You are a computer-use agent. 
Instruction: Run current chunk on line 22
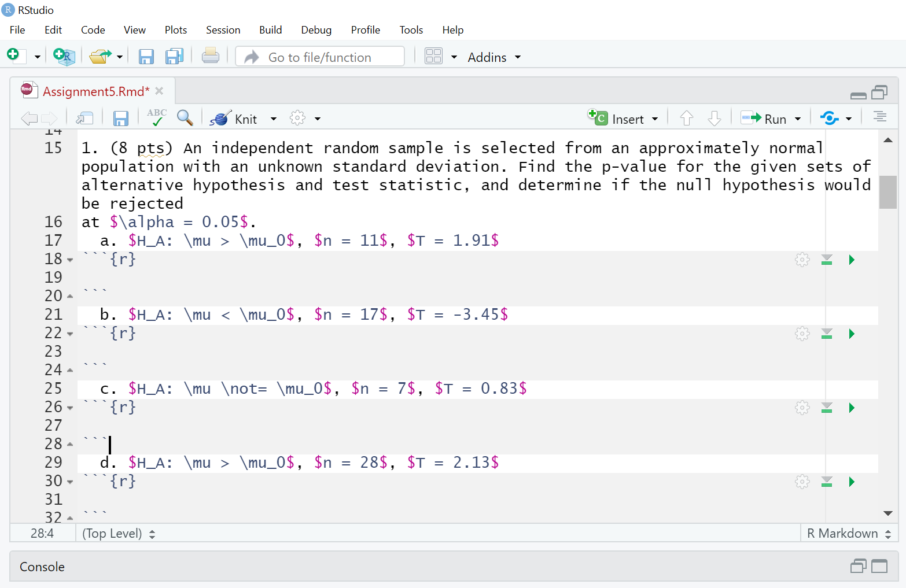pyautogui.click(x=852, y=334)
